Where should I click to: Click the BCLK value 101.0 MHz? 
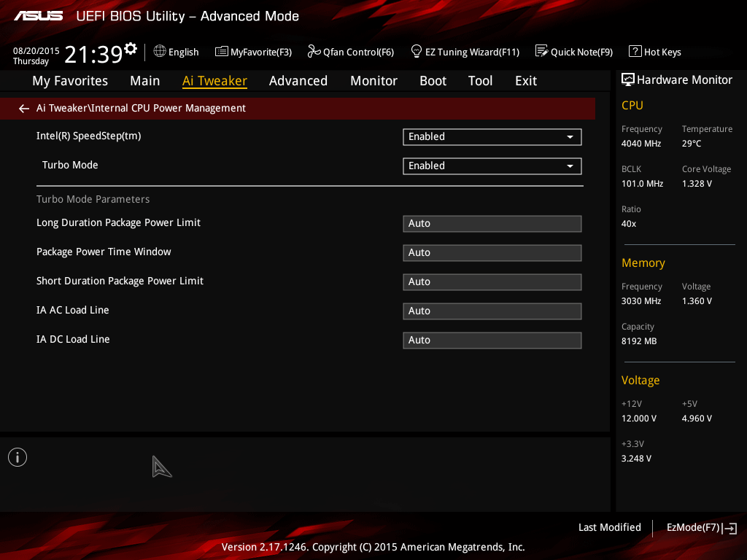pos(642,183)
